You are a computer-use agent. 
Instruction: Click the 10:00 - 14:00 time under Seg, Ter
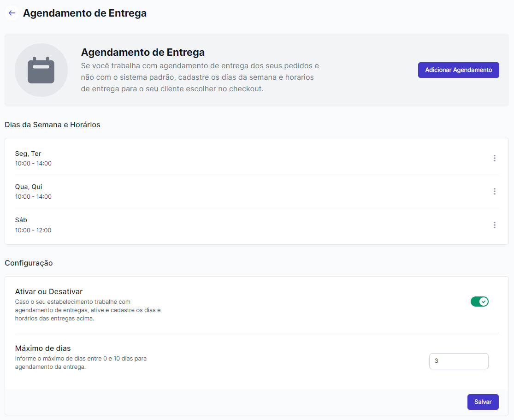point(33,163)
